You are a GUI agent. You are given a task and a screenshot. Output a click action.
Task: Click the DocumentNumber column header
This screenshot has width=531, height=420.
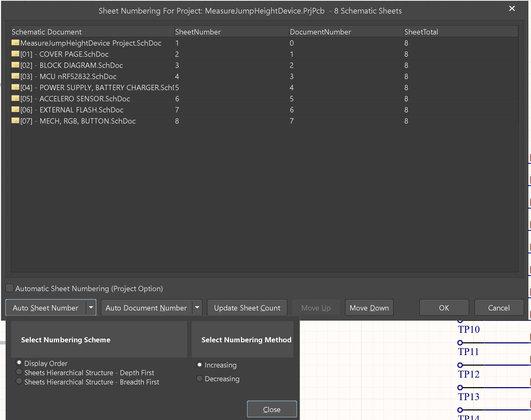[320, 32]
